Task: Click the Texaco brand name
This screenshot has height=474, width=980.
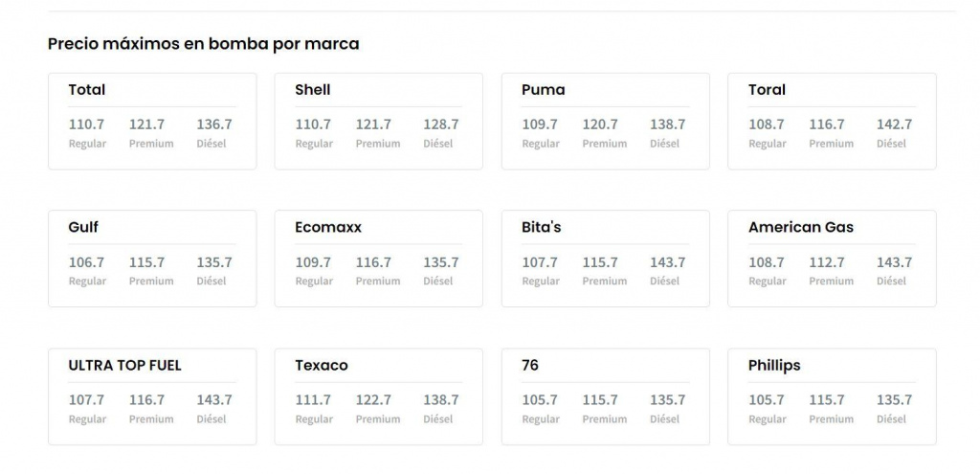Action: point(322,366)
